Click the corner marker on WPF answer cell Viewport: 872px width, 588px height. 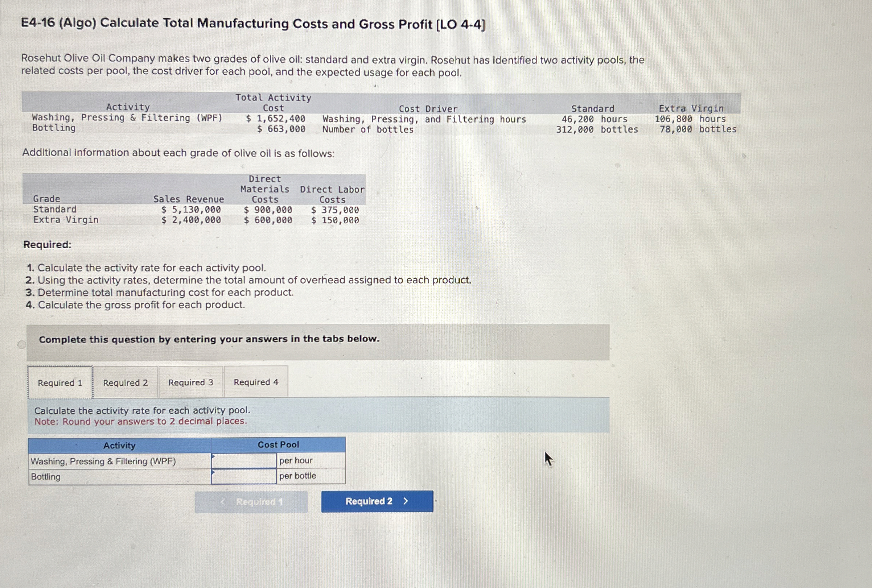[213, 456]
